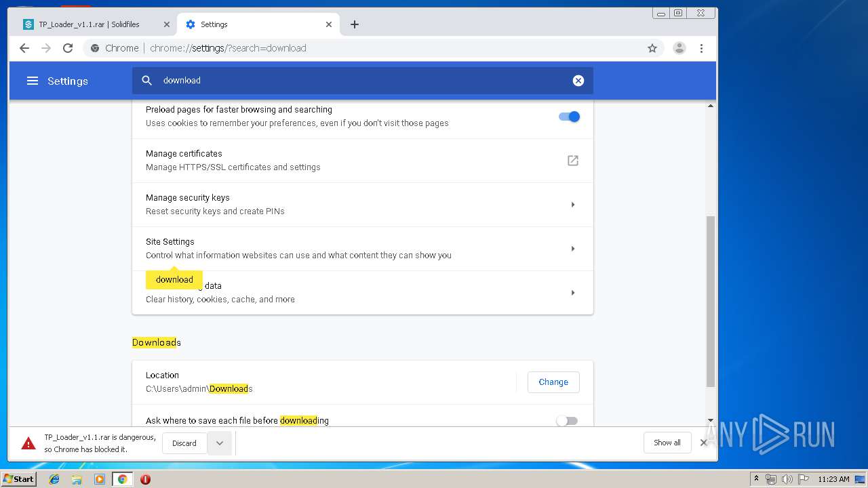Open Windows Explorer folder from taskbar
This screenshot has height=488, width=868.
77,479
